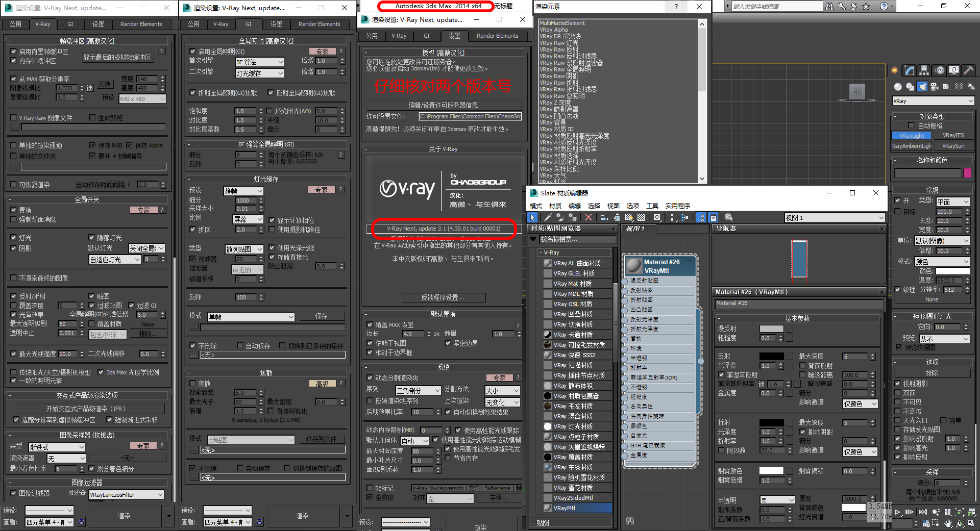This screenshot has height=531, width=980.
Task: Select the Lights category icon
Action: click(x=922, y=87)
